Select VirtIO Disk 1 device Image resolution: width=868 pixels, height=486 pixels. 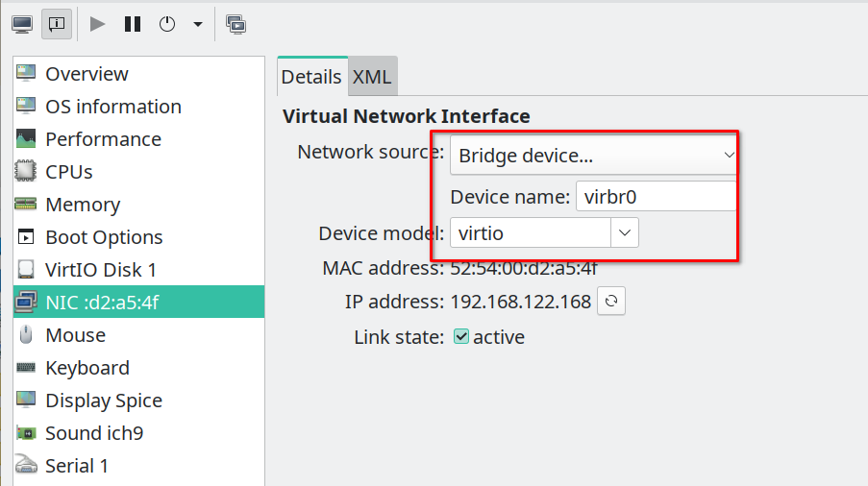pyautogui.click(x=101, y=270)
